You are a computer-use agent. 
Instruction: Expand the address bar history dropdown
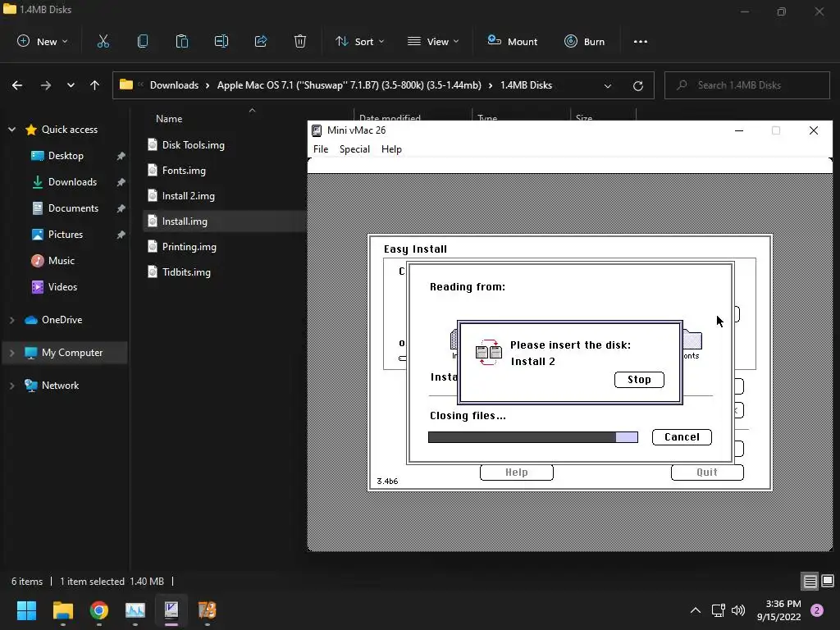tap(608, 85)
